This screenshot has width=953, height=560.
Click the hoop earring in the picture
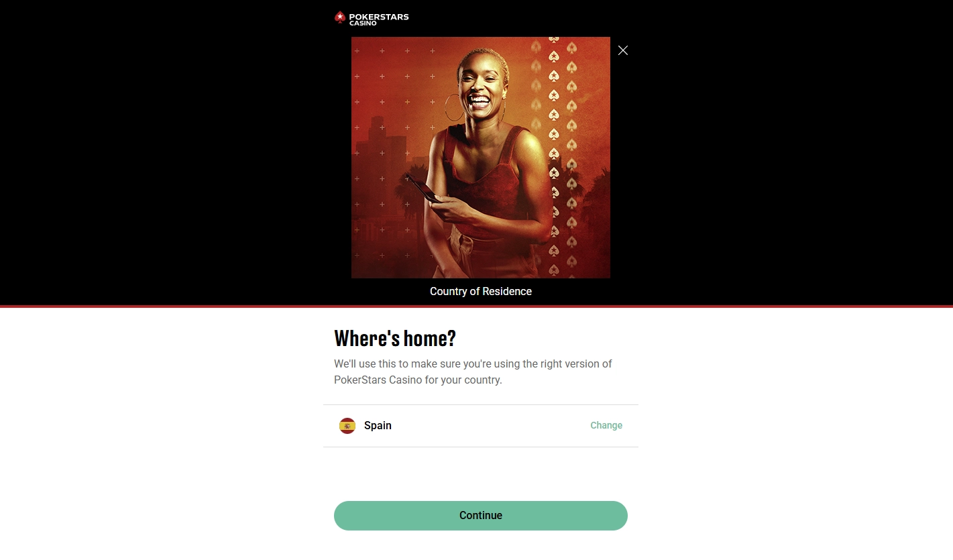454,107
